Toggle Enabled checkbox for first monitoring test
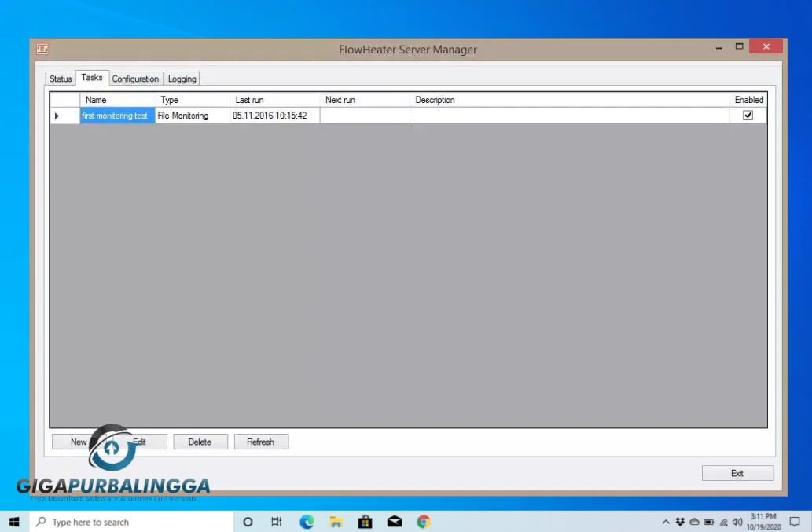812x532 pixels. point(748,116)
